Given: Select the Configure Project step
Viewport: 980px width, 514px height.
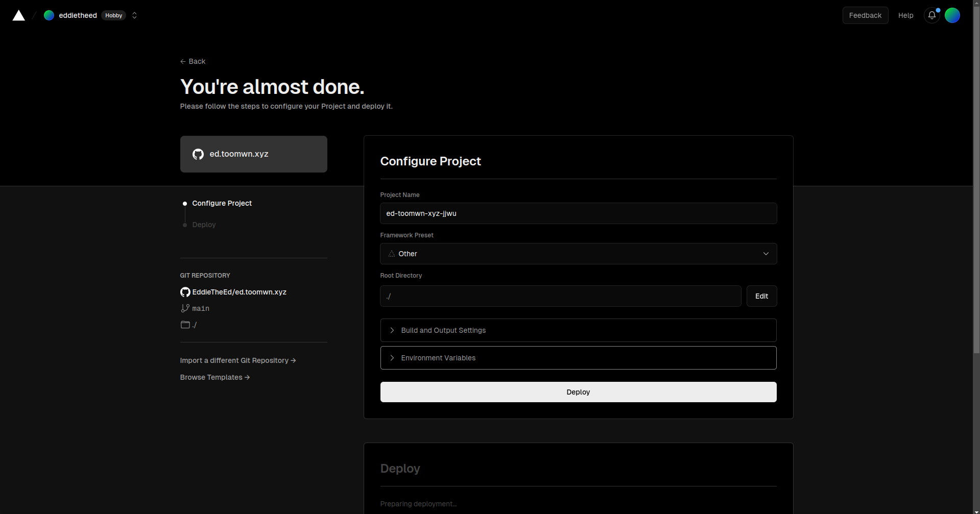Looking at the screenshot, I should click(222, 203).
